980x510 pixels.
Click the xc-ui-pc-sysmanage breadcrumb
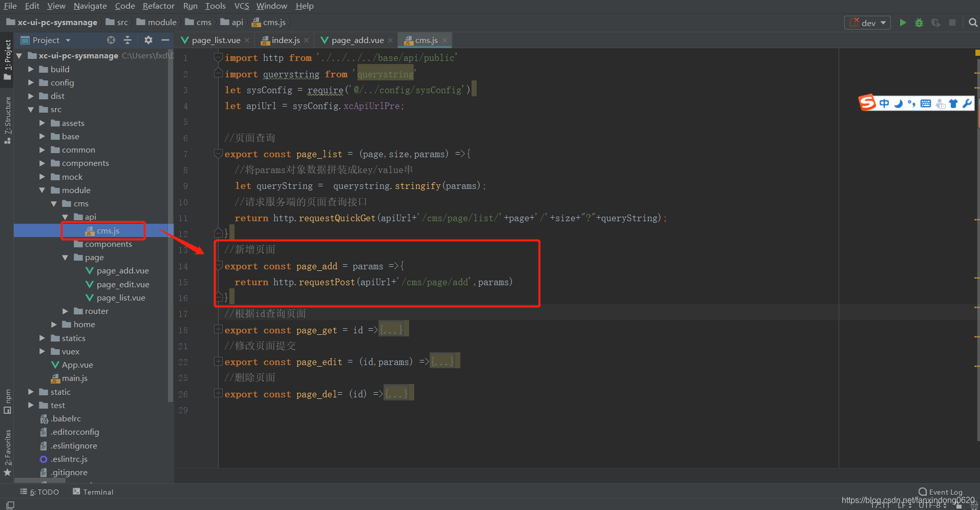[52, 23]
